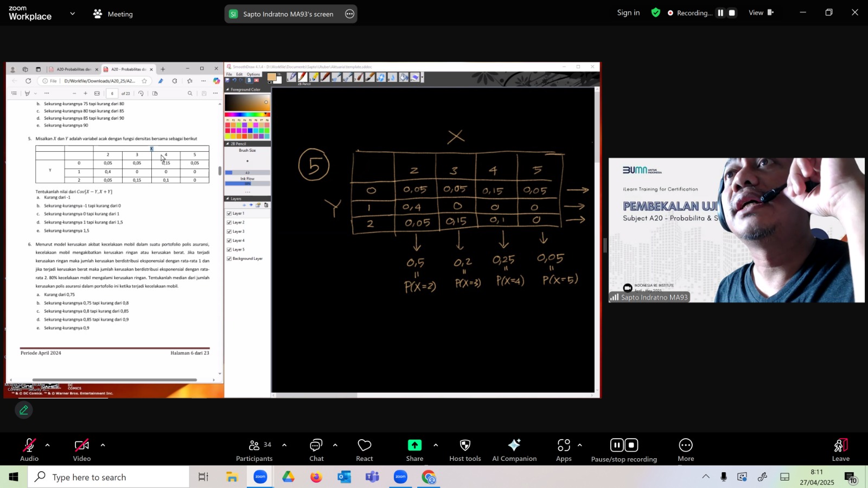Click the Copilot icon in browser

[x=216, y=81]
